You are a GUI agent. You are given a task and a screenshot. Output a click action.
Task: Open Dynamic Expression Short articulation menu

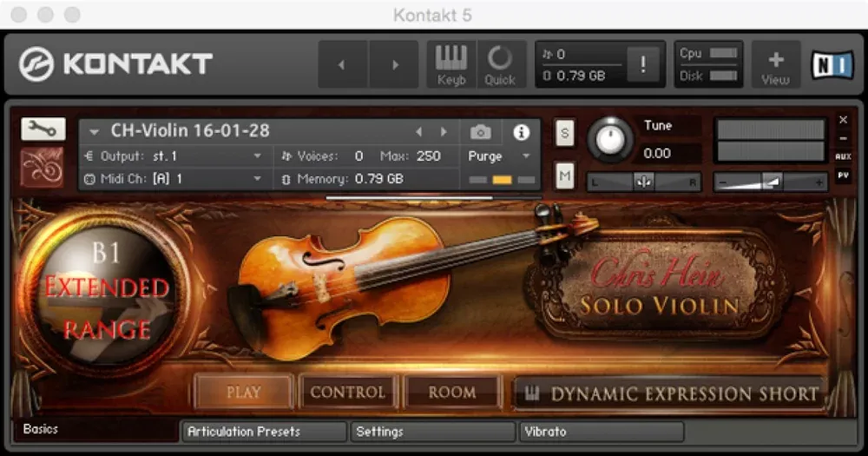[670, 394]
